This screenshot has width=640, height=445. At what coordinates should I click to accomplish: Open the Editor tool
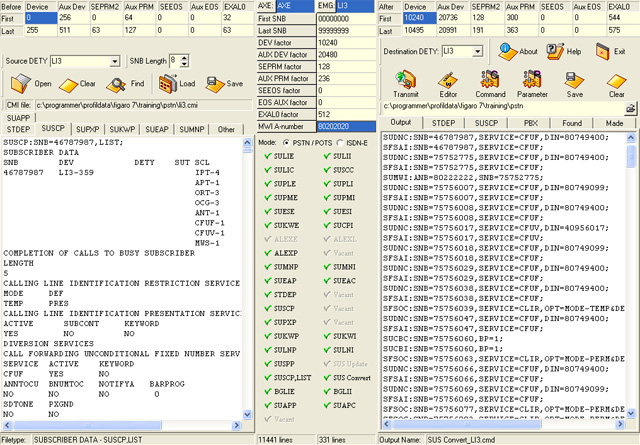[447, 78]
